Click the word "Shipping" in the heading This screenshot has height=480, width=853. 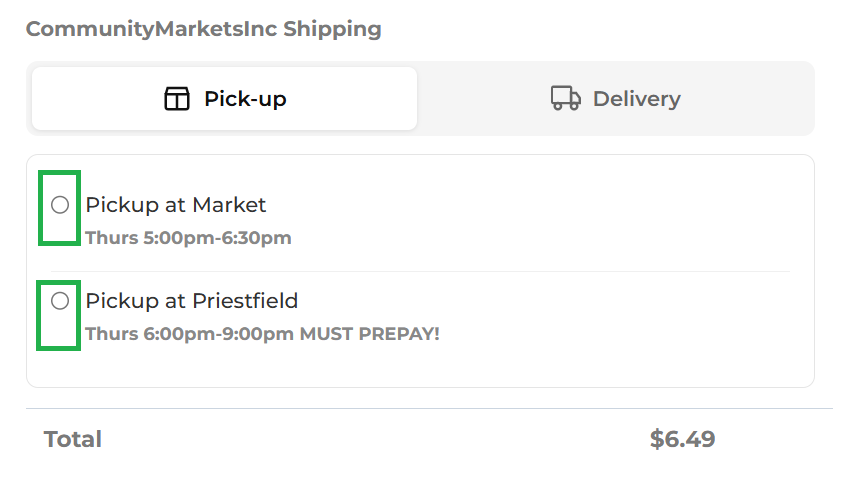coord(332,29)
